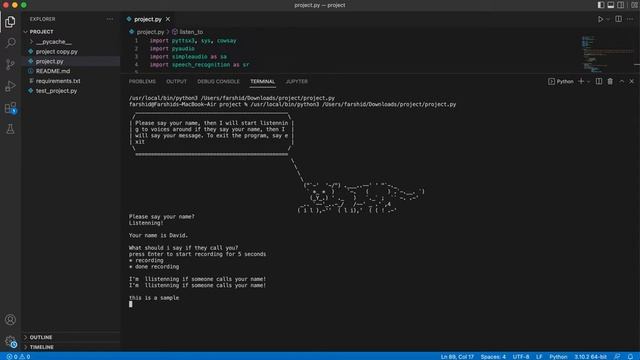
Task: Toggle primary side bar layout icon
Action: pyautogui.click(x=601, y=5)
